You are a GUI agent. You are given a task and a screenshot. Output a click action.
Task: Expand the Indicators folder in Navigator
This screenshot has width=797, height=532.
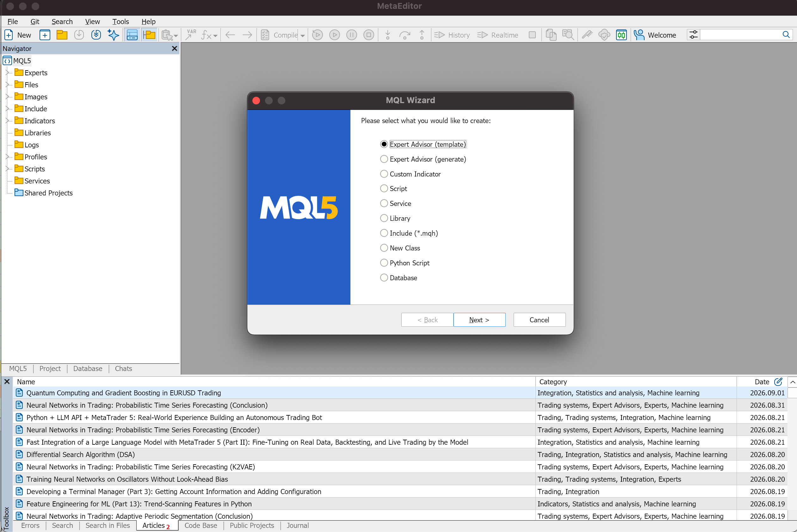(7, 121)
